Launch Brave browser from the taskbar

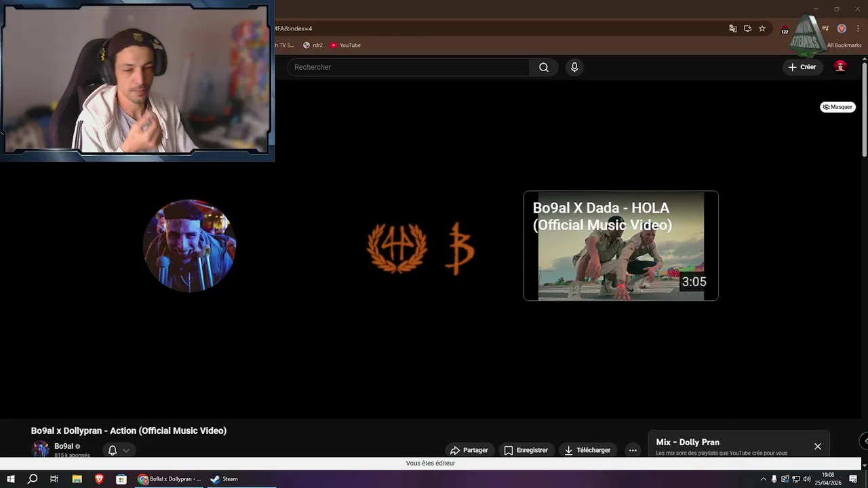click(99, 479)
